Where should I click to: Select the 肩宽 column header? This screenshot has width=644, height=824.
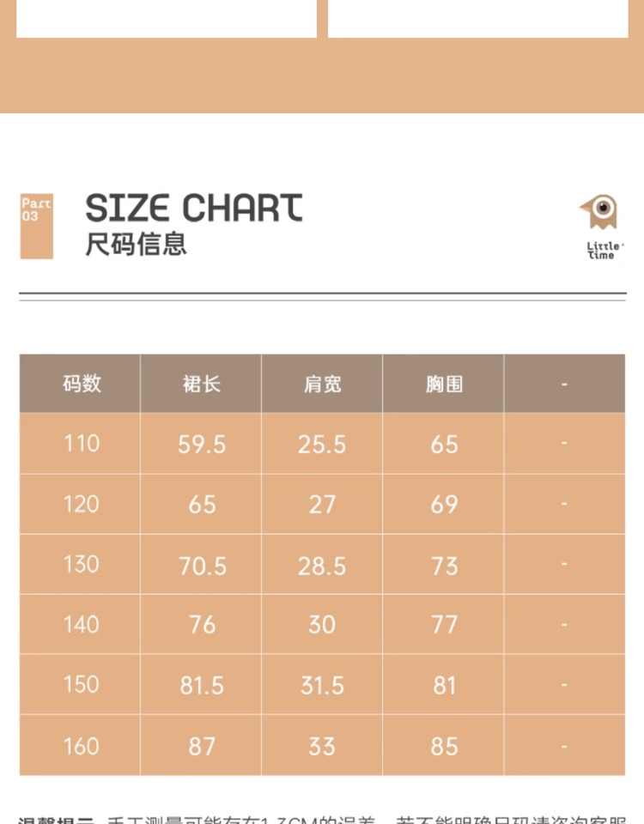point(322,384)
